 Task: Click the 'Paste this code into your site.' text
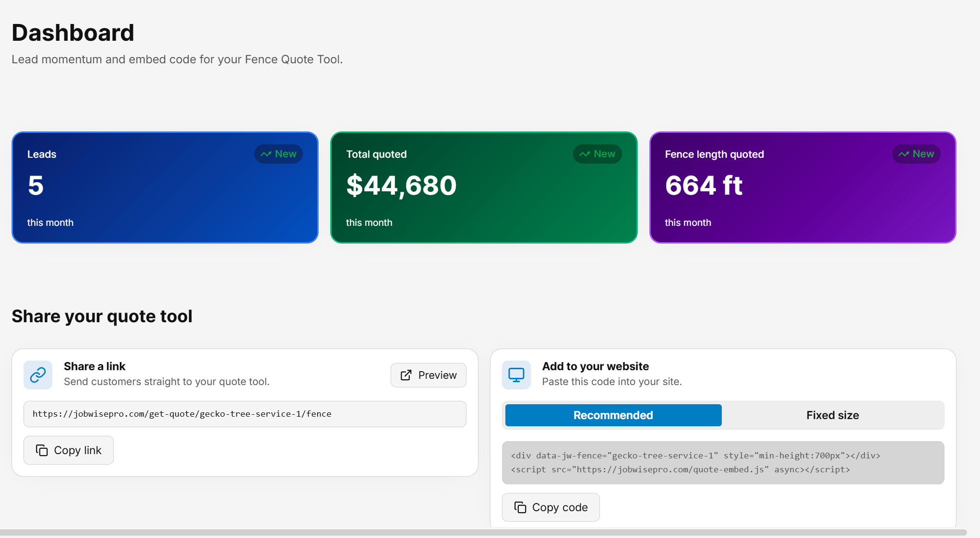point(612,382)
